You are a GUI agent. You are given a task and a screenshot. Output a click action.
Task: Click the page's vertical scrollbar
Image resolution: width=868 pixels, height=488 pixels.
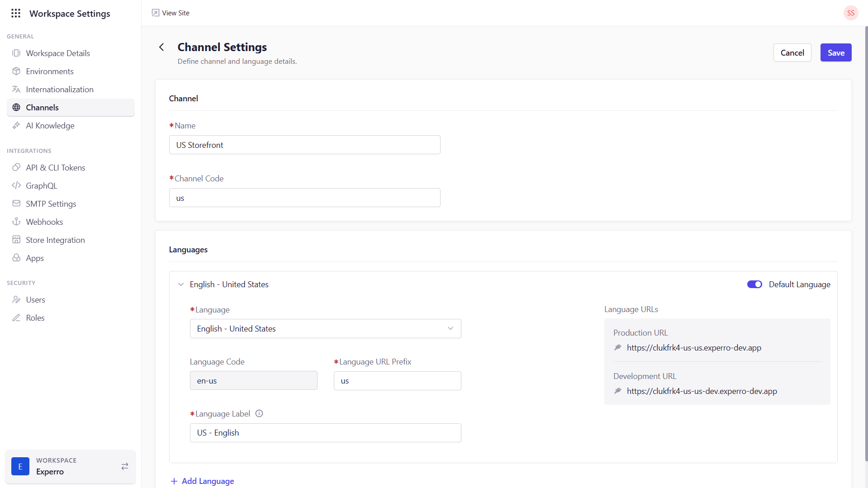coord(866,244)
